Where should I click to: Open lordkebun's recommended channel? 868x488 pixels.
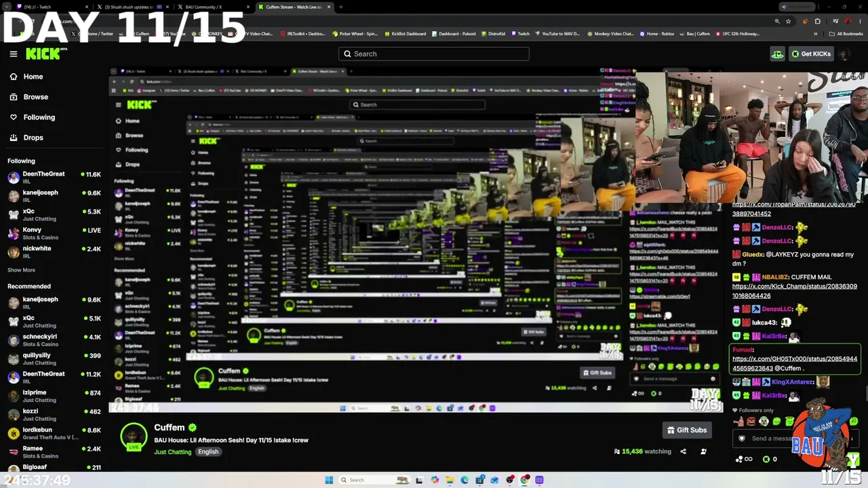[x=54, y=433]
